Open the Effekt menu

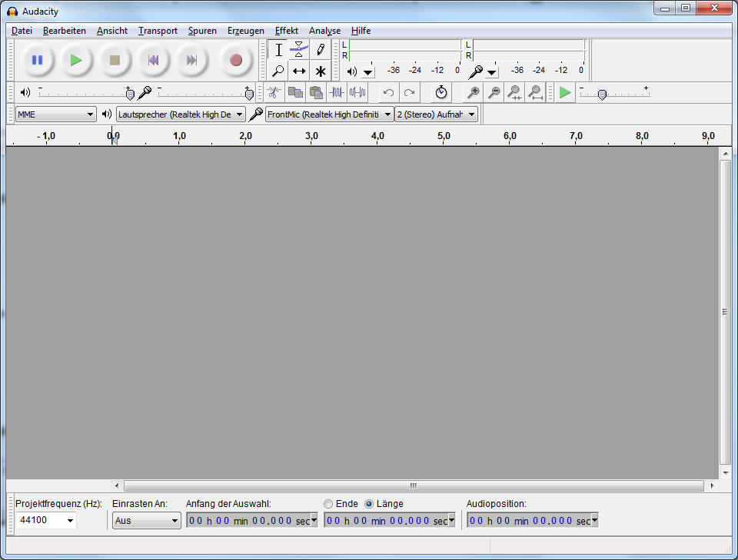[287, 31]
